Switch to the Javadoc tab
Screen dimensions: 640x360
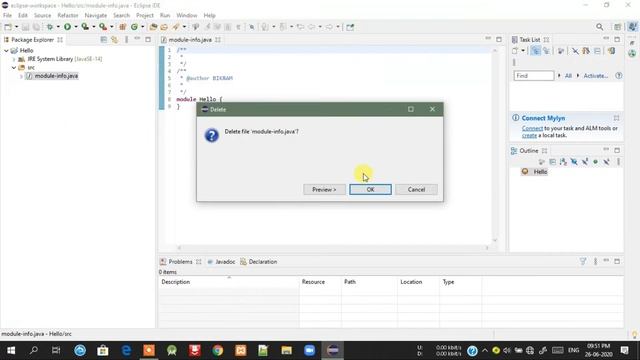pos(221,262)
